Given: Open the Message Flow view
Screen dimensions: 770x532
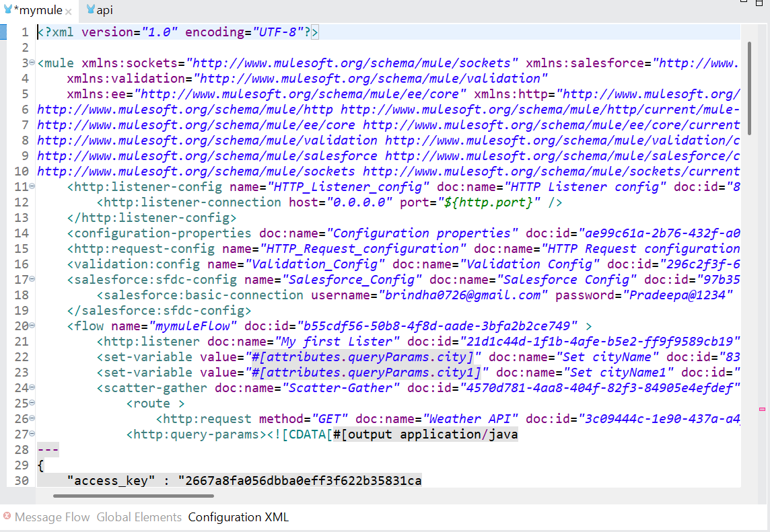Looking at the screenshot, I should (52, 517).
